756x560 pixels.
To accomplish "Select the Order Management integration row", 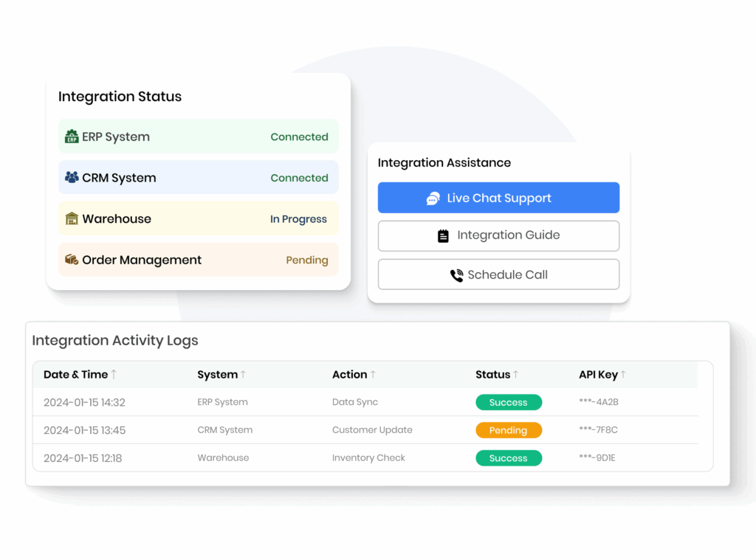I will point(198,259).
